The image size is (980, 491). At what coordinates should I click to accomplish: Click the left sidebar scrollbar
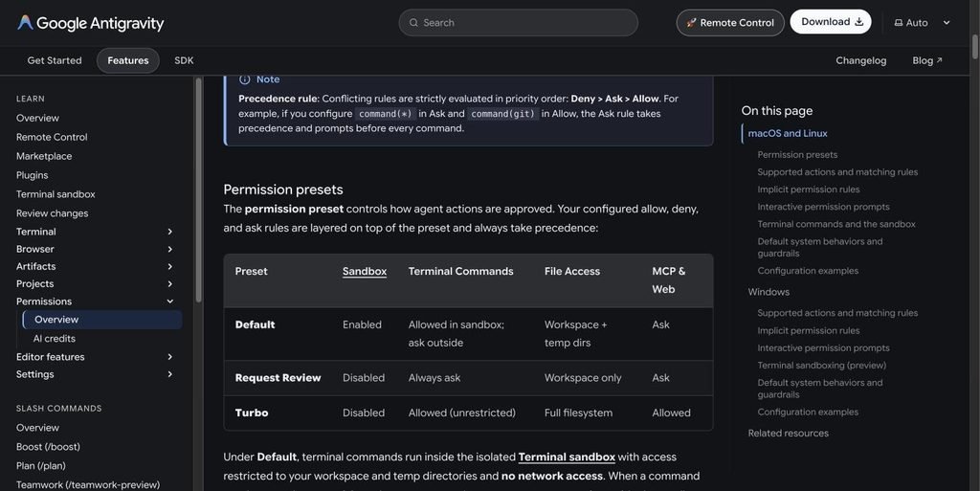pyautogui.click(x=199, y=190)
